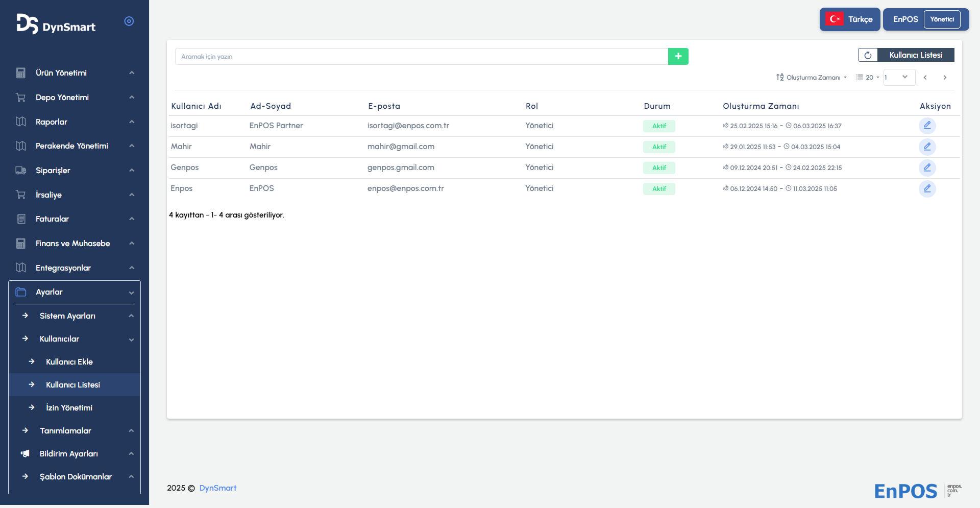This screenshot has width=980, height=508.
Task: Click the Türkçe language button
Action: [849, 19]
